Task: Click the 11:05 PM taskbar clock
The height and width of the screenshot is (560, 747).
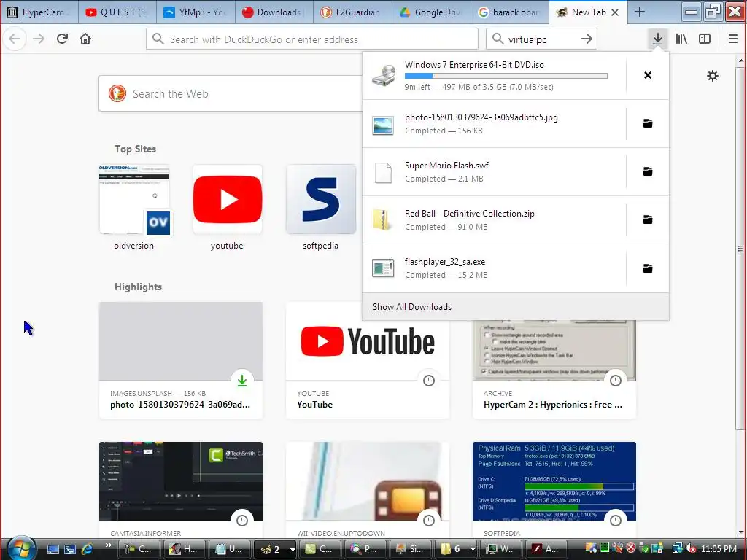Action: tap(719, 549)
